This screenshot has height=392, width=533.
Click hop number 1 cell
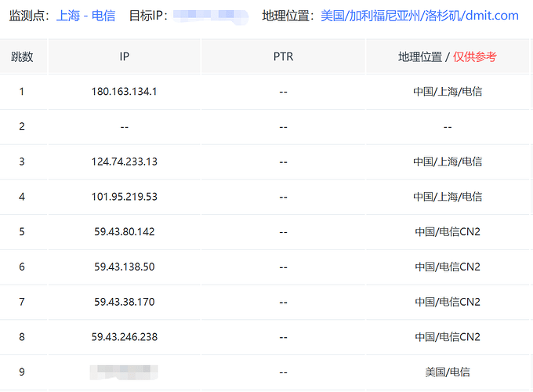22,92
